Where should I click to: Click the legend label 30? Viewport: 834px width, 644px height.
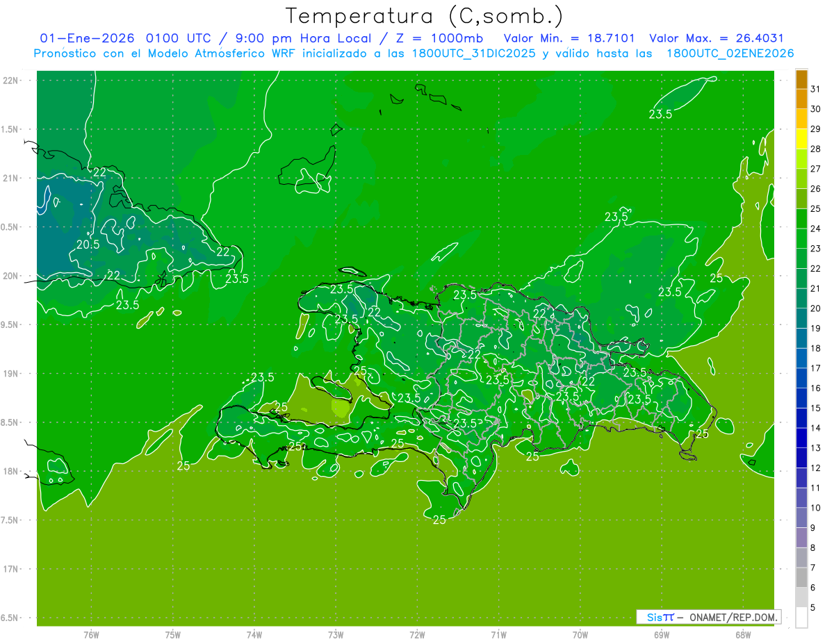(816, 109)
